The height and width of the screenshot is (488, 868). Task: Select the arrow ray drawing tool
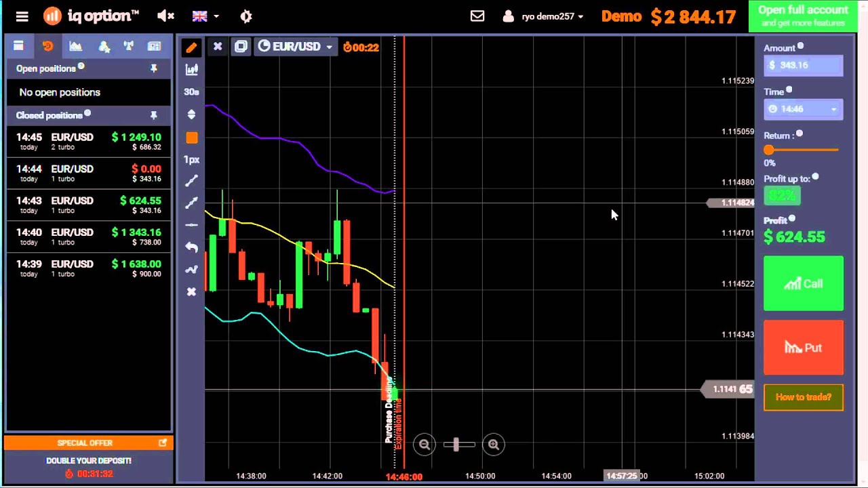point(191,203)
